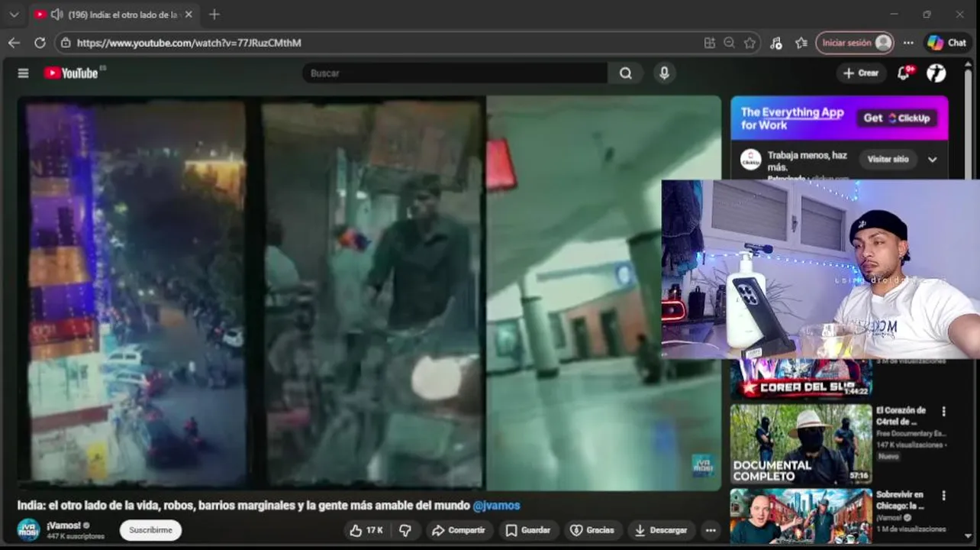Open options for Sobrevivir en Chicago video
This screenshot has height=550, width=980.
pos(943,496)
